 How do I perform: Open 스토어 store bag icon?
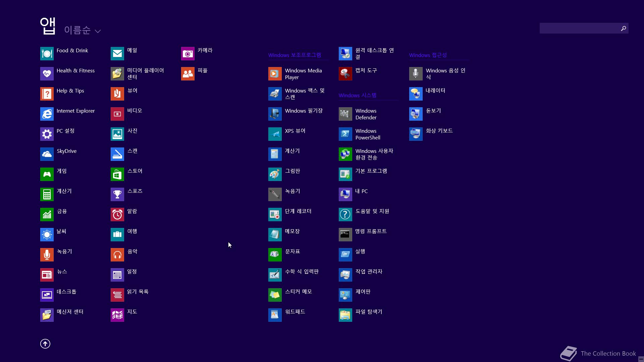coord(117,174)
